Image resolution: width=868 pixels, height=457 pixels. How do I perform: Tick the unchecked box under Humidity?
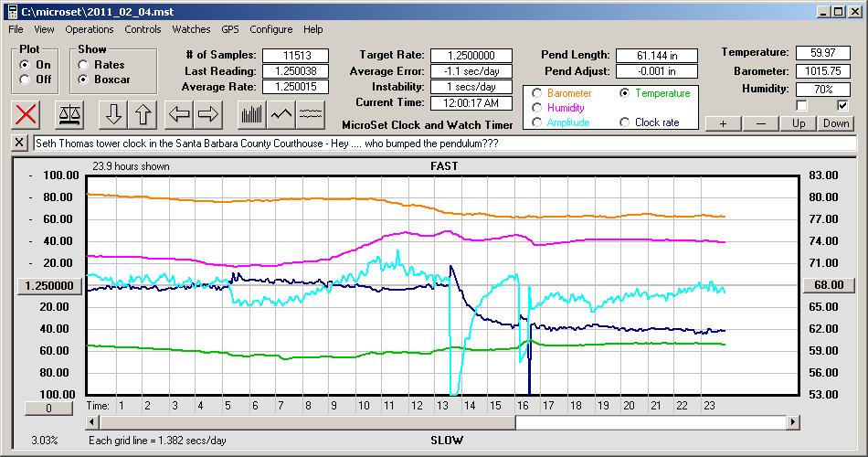coord(801,105)
